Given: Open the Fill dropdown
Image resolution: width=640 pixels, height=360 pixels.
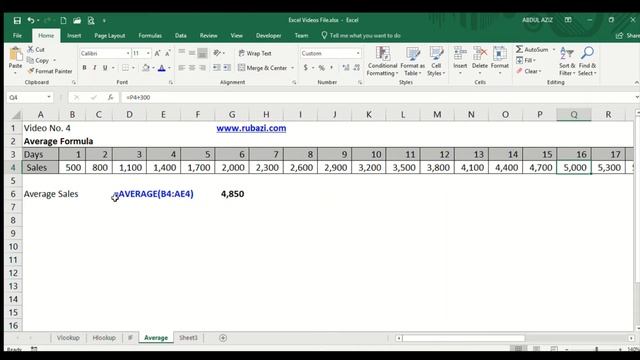Looking at the screenshot, I should point(526,60).
